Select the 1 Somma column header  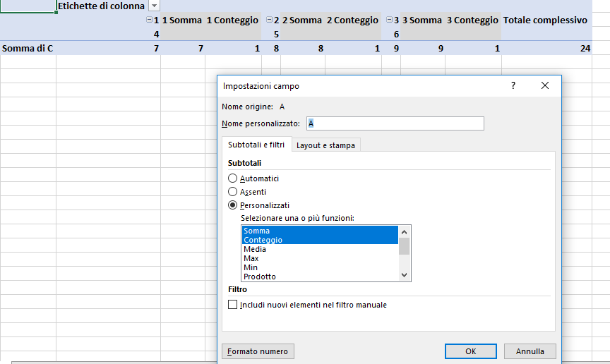[x=181, y=20]
